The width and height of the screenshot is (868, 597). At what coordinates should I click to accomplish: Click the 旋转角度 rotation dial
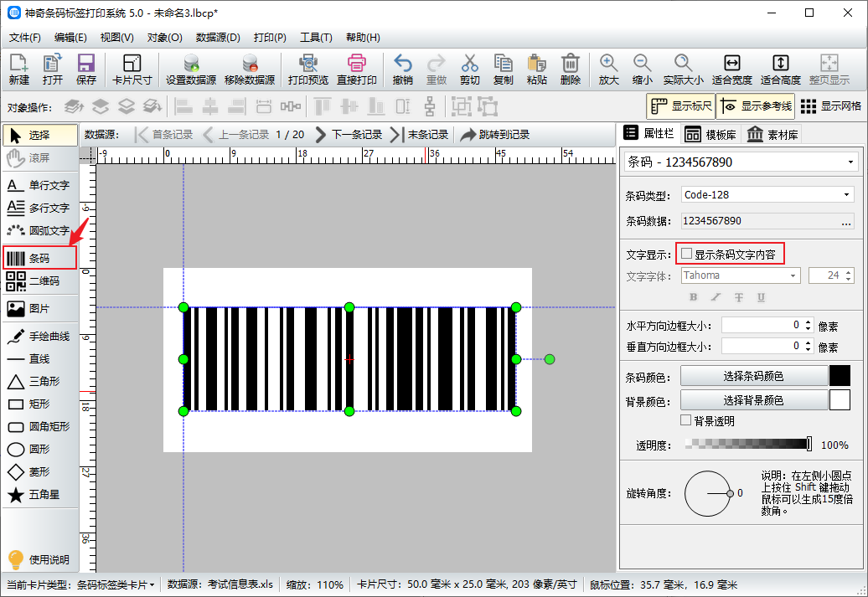pos(708,493)
